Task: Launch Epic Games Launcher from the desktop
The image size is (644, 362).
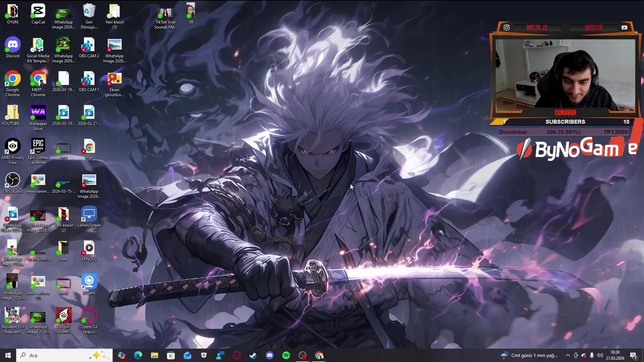Action: [38, 152]
